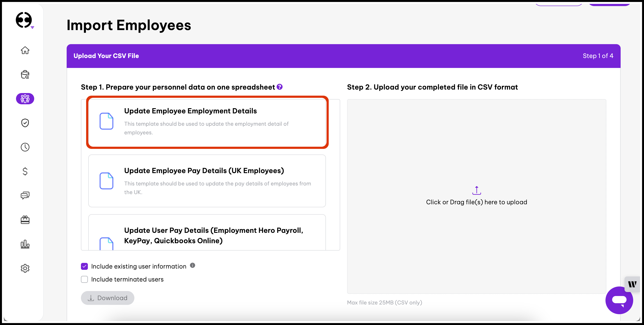This screenshot has height=325, width=644.
Task: Uncheck Include existing user information
Action: [x=84, y=266]
